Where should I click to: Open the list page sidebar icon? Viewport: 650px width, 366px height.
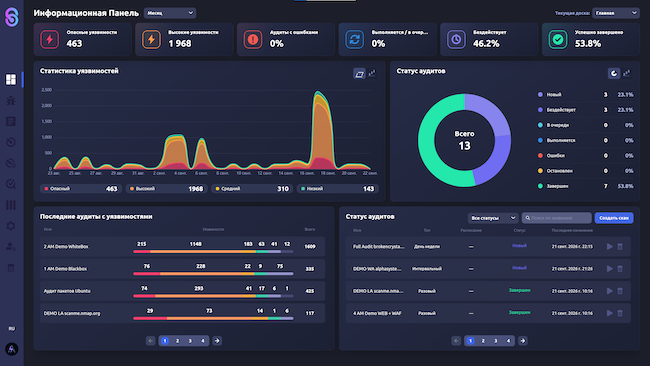(11, 121)
